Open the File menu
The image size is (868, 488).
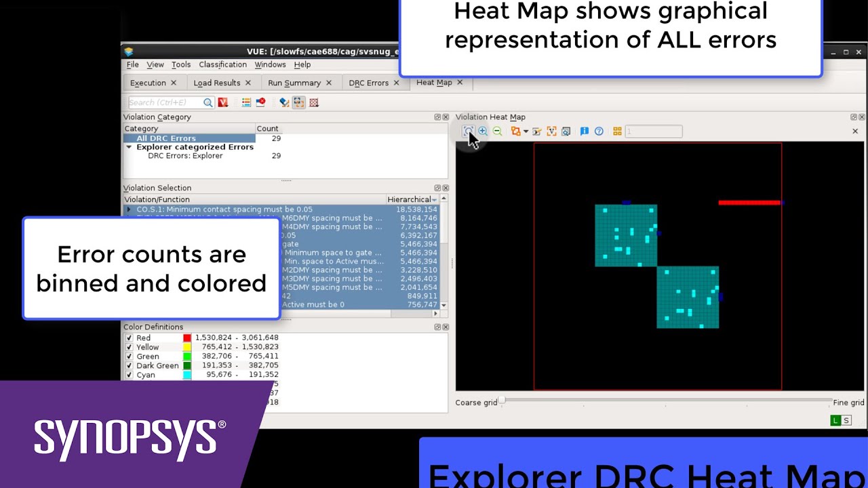pyautogui.click(x=133, y=64)
